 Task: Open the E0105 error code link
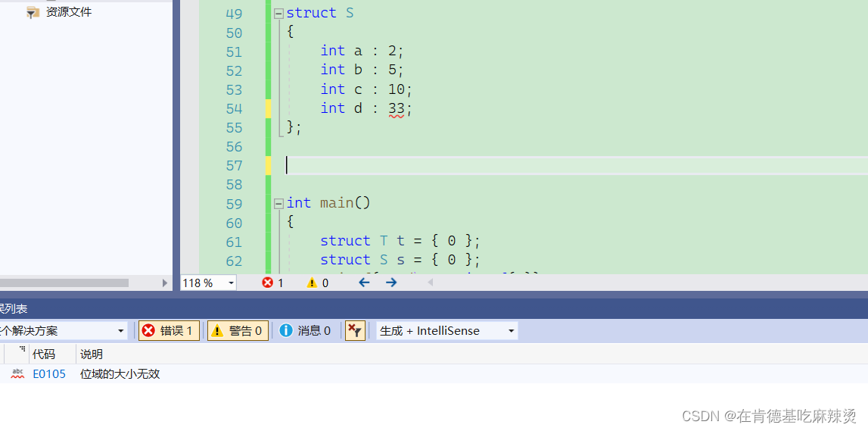[48, 374]
